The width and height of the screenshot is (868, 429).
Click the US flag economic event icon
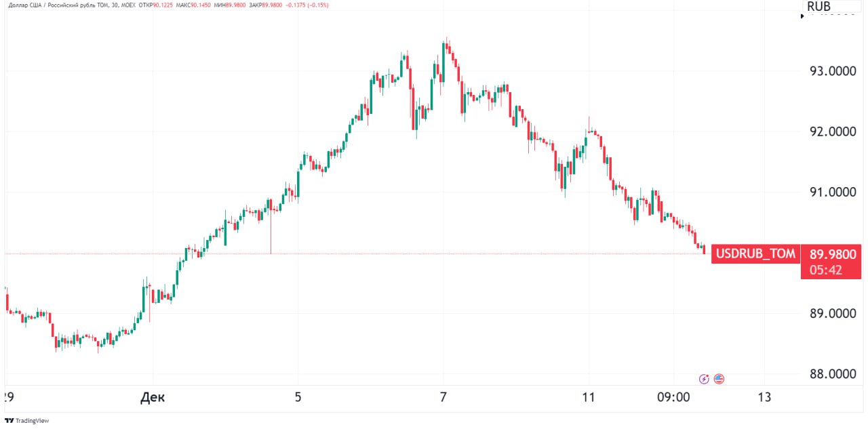(x=719, y=379)
